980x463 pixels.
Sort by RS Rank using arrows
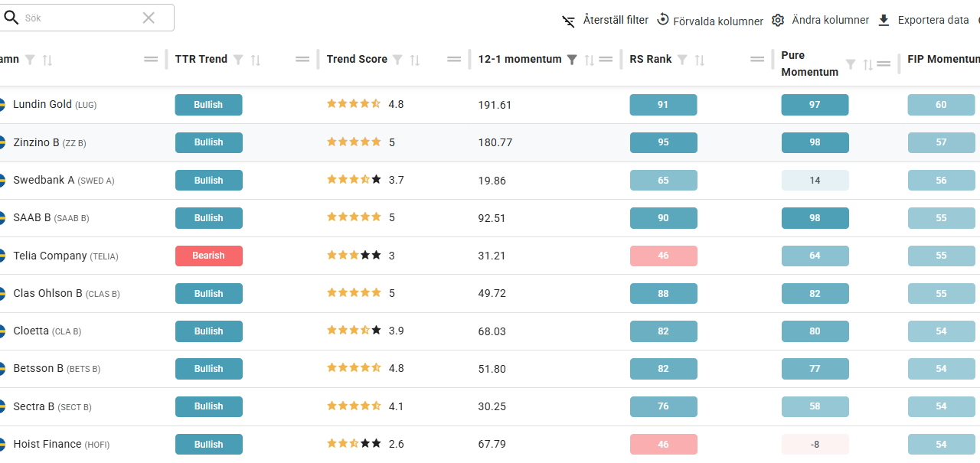point(700,60)
